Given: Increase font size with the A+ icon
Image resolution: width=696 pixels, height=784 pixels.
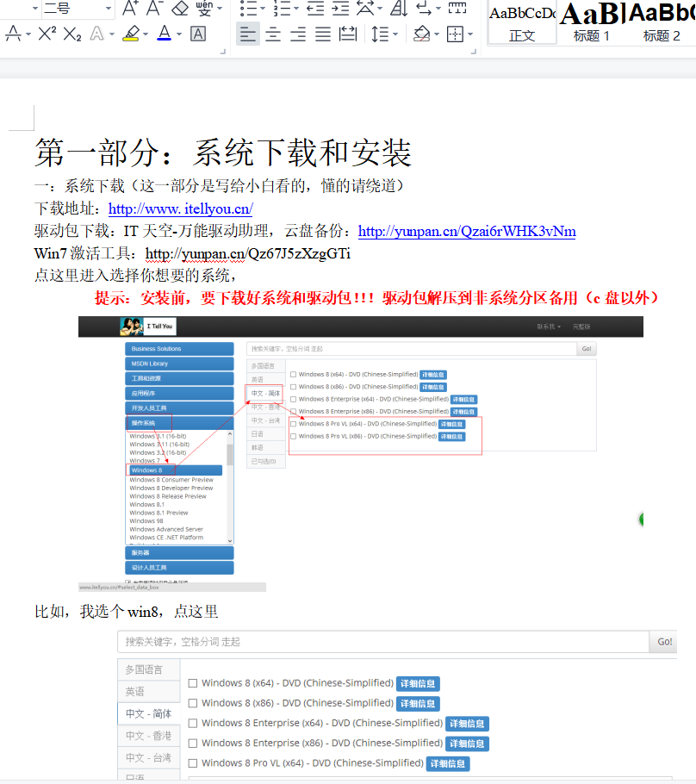Looking at the screenshot, I should 130,8.
